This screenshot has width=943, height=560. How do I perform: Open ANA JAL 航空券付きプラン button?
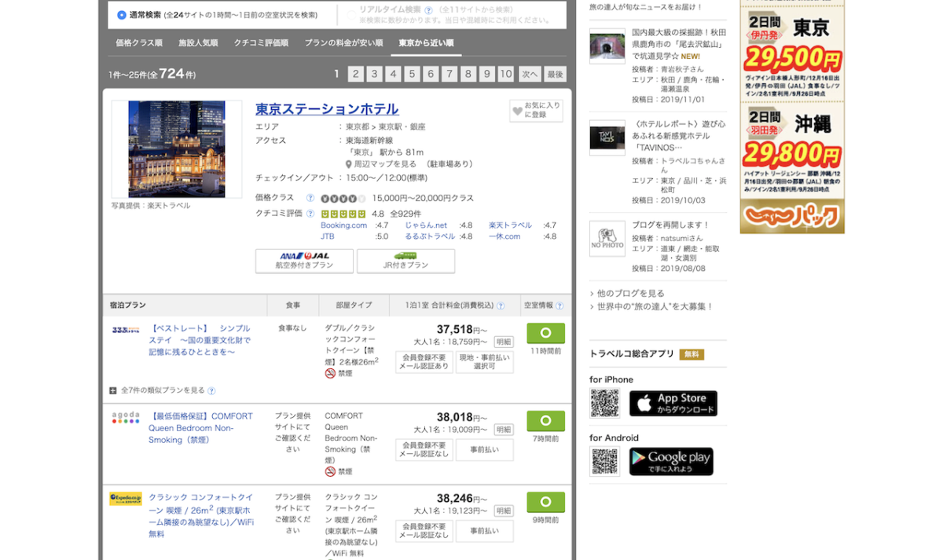pos(304,261)
